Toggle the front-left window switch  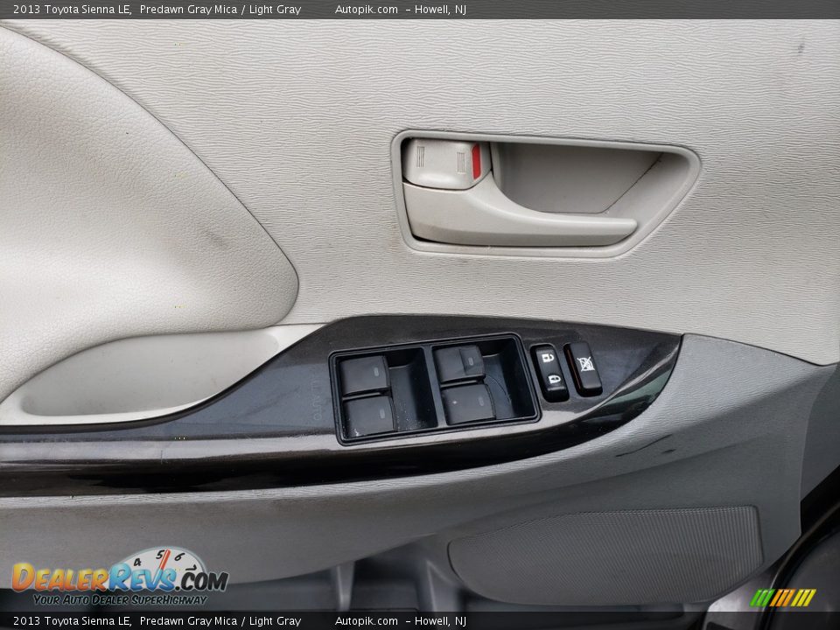[365, 374]
